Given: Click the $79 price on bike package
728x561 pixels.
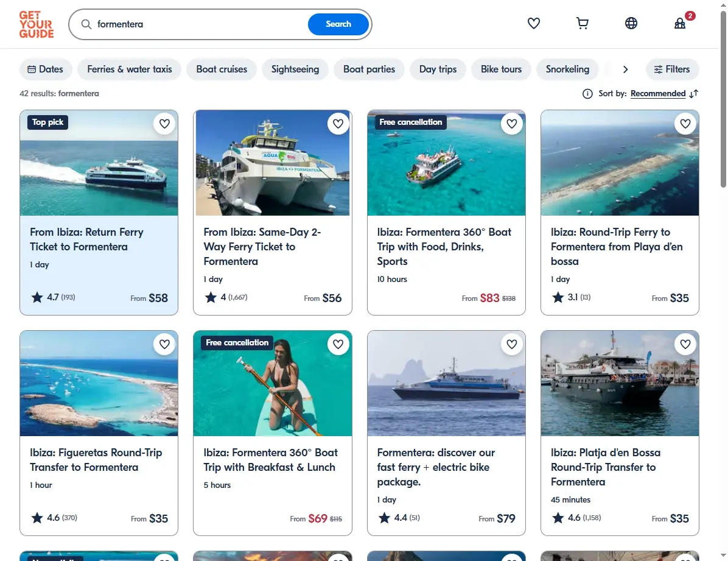Looking at the screenshot, I should click(506, 518).
